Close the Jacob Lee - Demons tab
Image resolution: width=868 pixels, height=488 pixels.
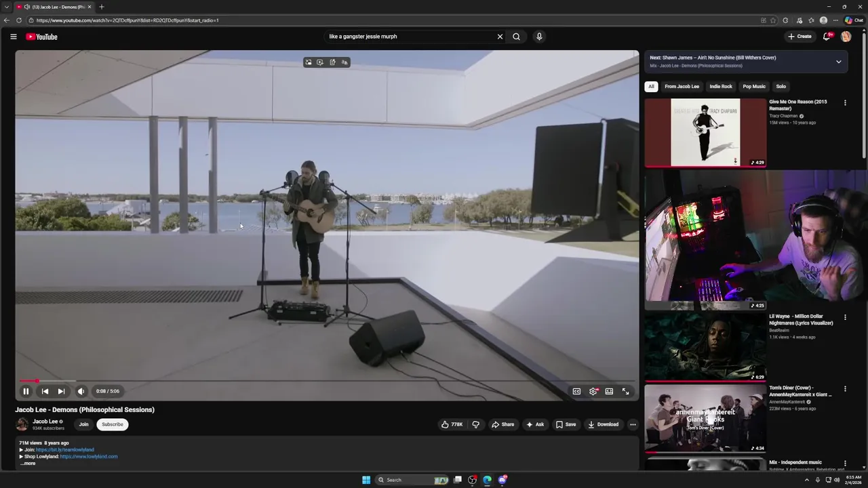point(90,7)
